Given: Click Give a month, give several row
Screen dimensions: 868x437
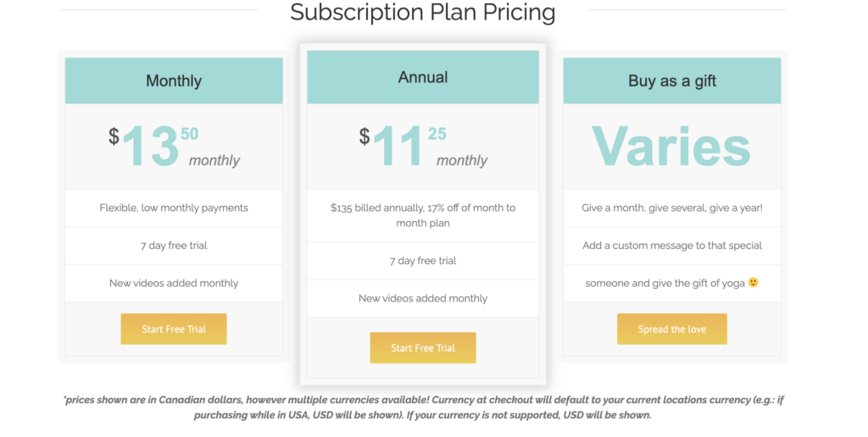Looking at the screenshot, I should coord(672,208).
